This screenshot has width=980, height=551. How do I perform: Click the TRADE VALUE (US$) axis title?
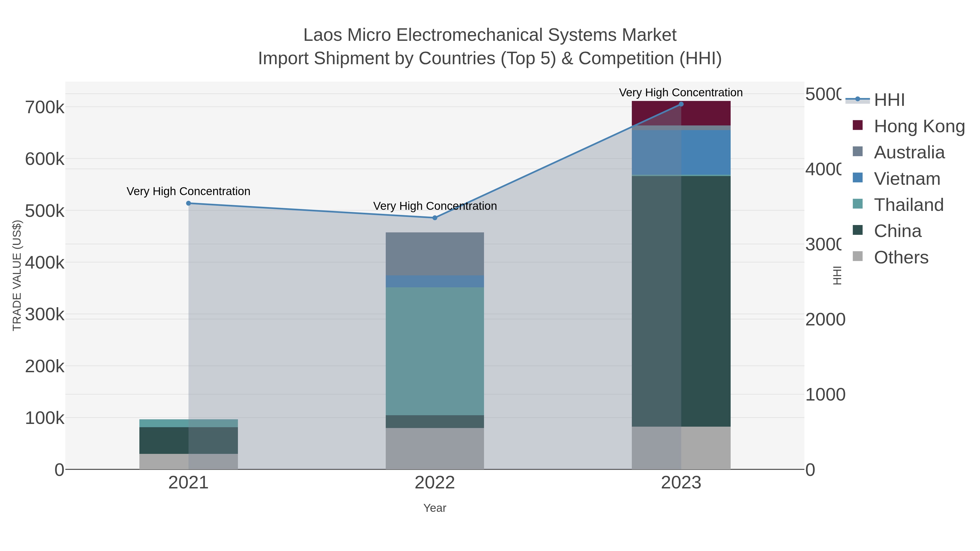(x=17, y=275)
